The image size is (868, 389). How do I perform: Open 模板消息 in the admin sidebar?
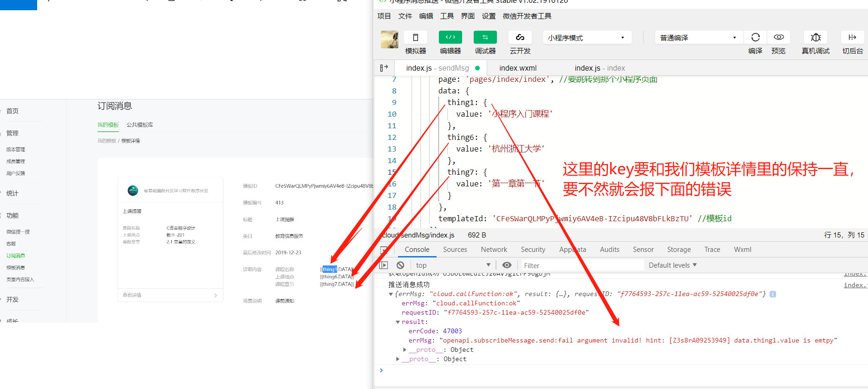point(16,268)
